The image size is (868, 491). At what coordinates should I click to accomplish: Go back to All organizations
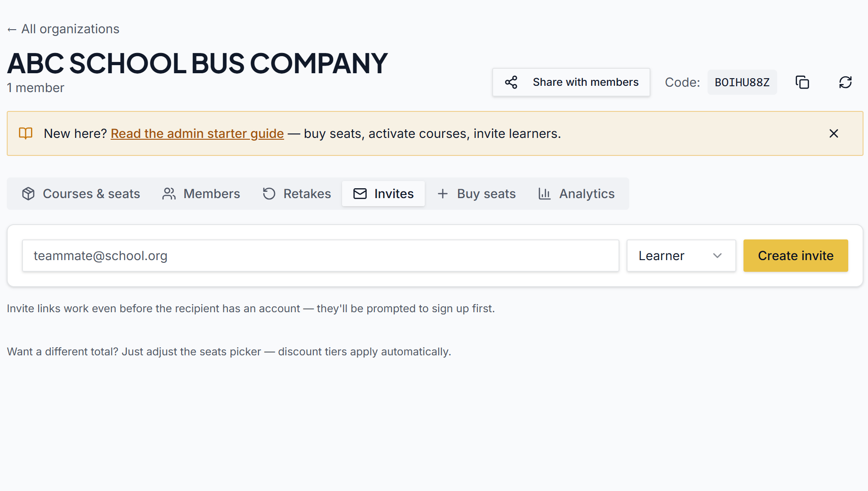point(63,29)
